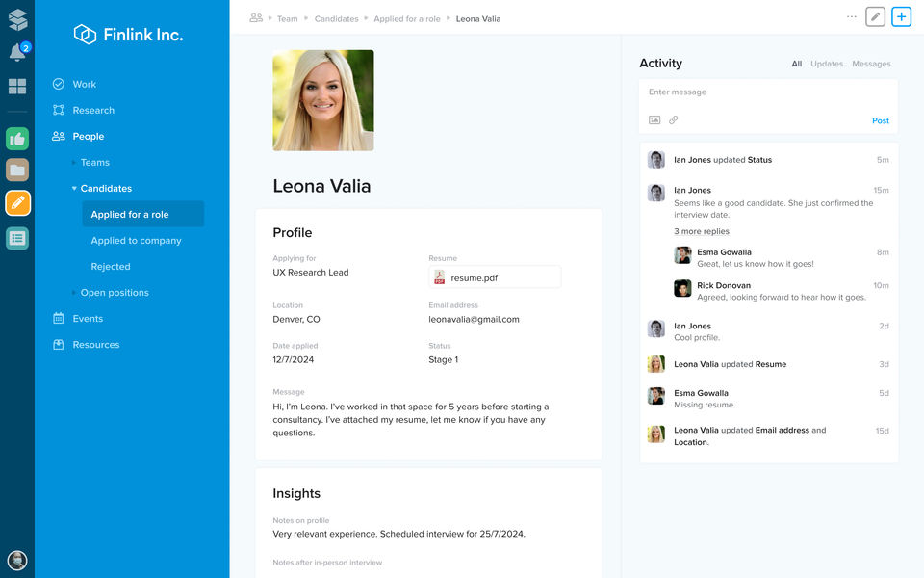Switch to All activity tab
The image size is (924, 578).
pos(797,64)
